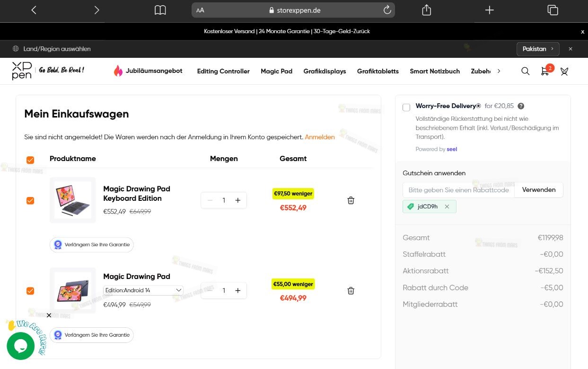
Task: Open the seel provider link
Action: point(452,149)
